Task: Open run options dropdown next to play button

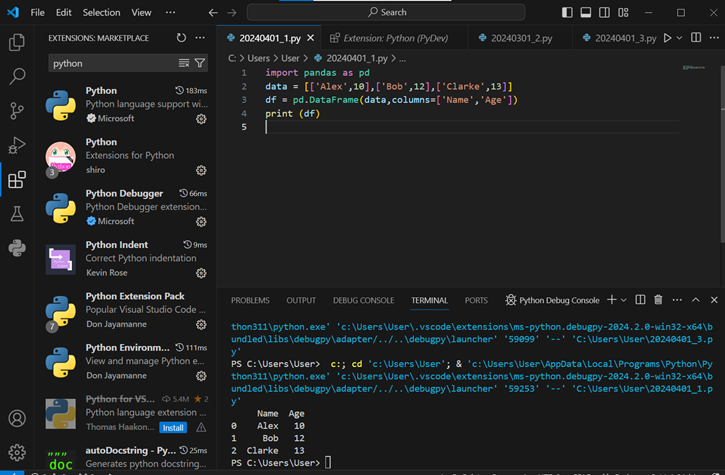Action: coord(681,38)
